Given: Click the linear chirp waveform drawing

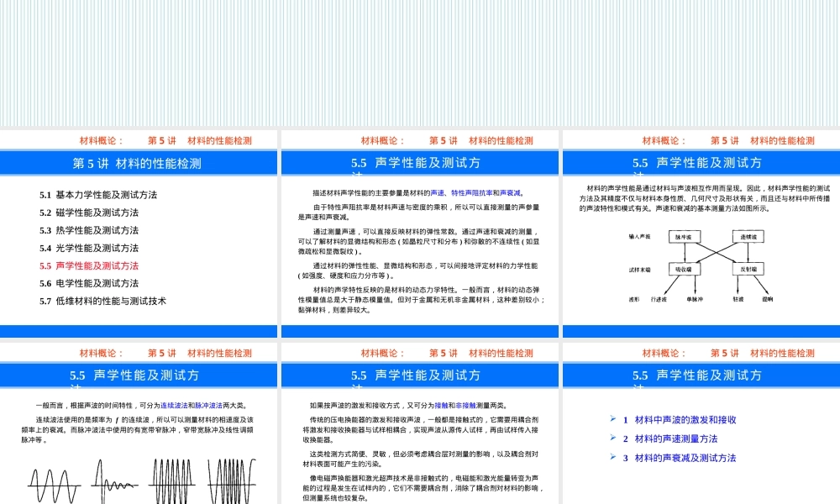Looking at the screenshot, I should tap(232, 481).
